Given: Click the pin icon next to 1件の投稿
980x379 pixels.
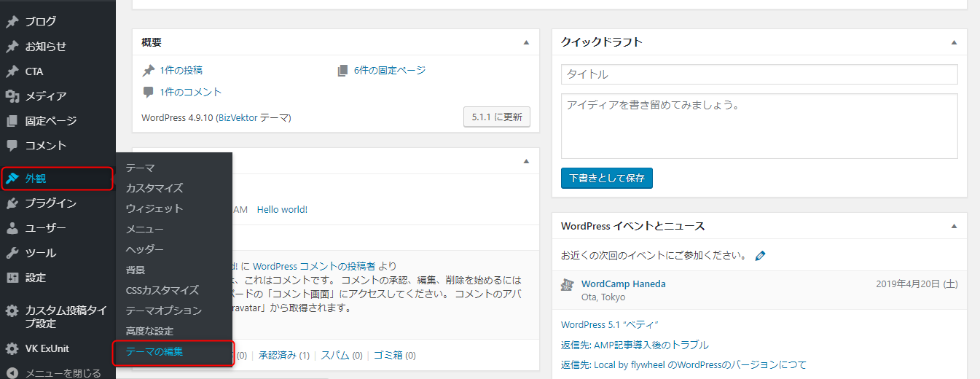Looking at the screenshot, I should coord(149,71).
